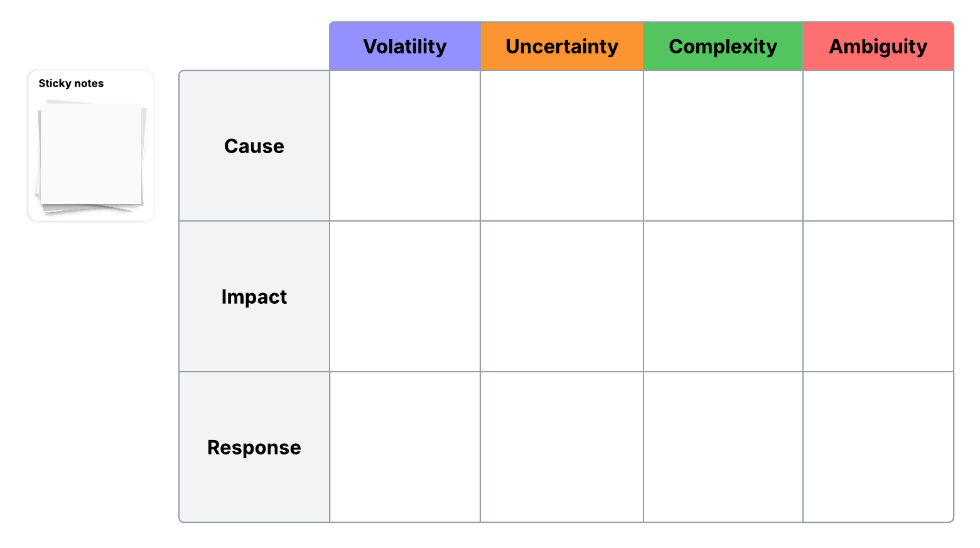Screen dimensions: 980x548
Task: Select the Sticky notes title text
Action: coord(71,83)
